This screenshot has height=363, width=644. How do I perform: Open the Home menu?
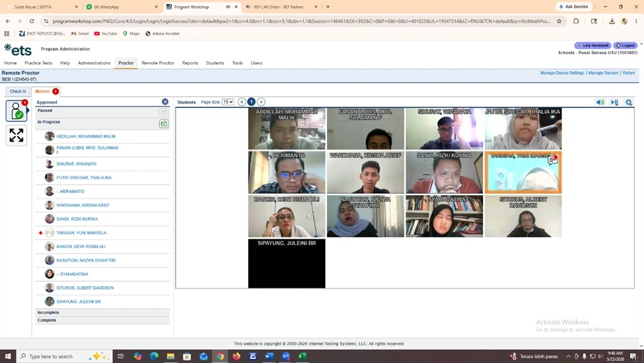11,63
